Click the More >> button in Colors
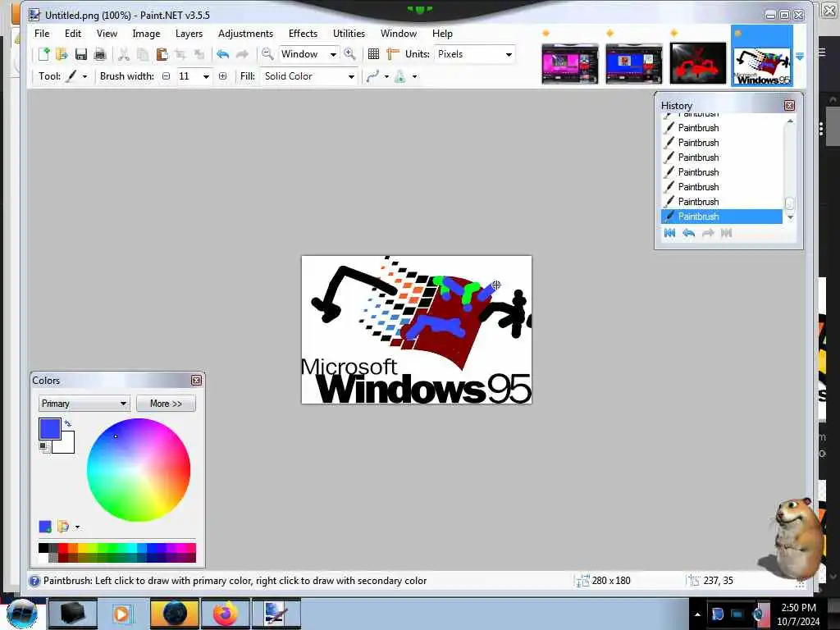Viewport: 840px width, 630px height. (x=166, y=404)
